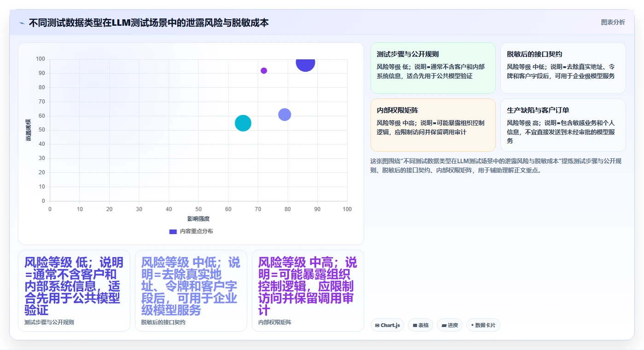Click the 脱敏后的接口契约 caption under the stat
This screenshot has width=644, height=350.
(163, 322)
